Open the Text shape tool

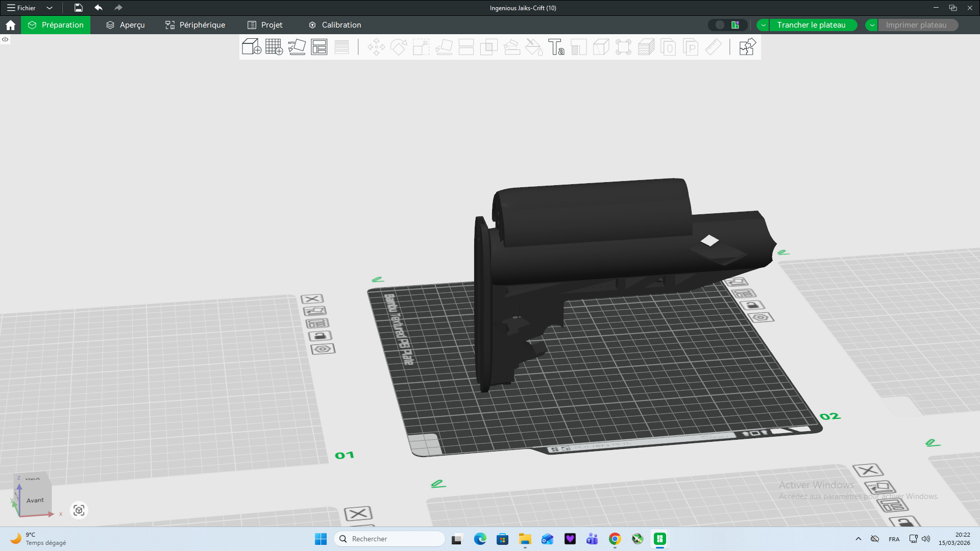[556, 47]
